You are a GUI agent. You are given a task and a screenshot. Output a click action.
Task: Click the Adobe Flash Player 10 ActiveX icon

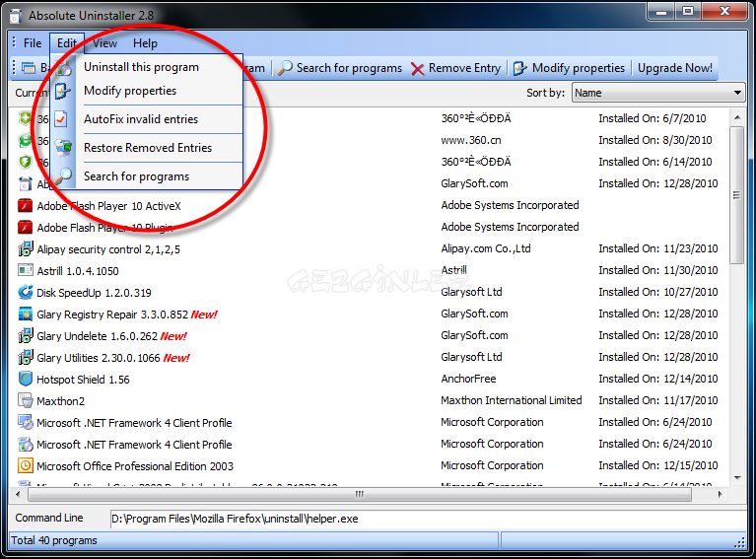[x=25, y=205]
